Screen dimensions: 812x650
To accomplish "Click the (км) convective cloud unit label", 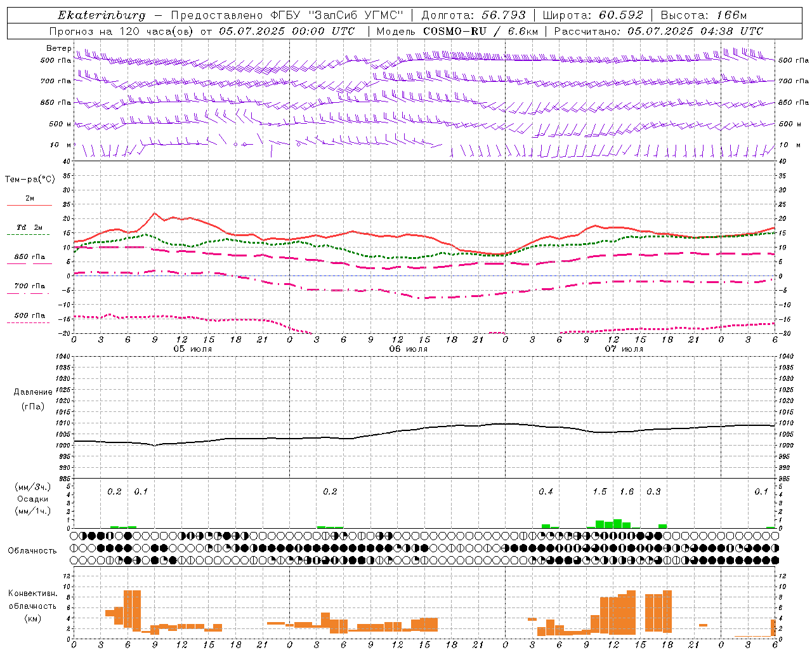I will (33, 618).
